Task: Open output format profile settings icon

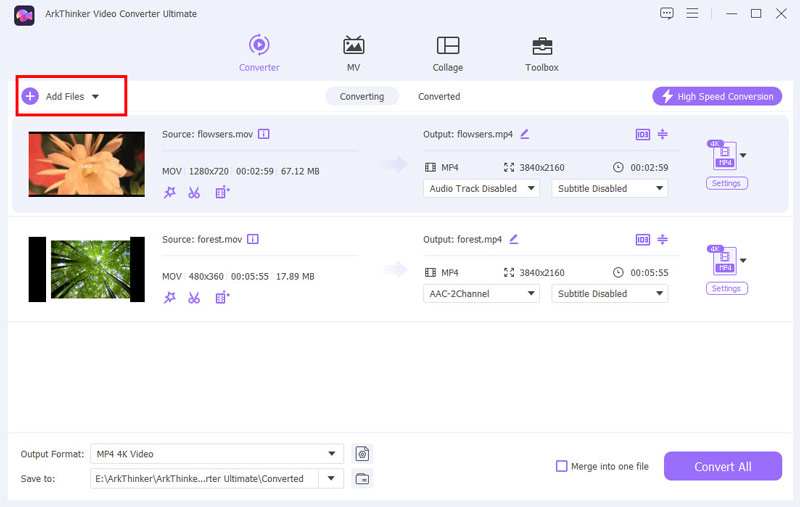Action: (x=362, y=453)
